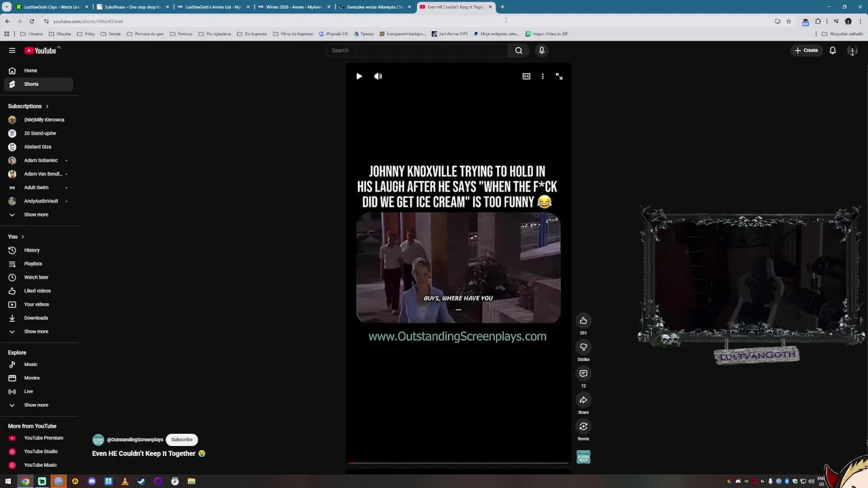The image size is (868, 488).
Task: Share this Short
Action: point(583,400)
